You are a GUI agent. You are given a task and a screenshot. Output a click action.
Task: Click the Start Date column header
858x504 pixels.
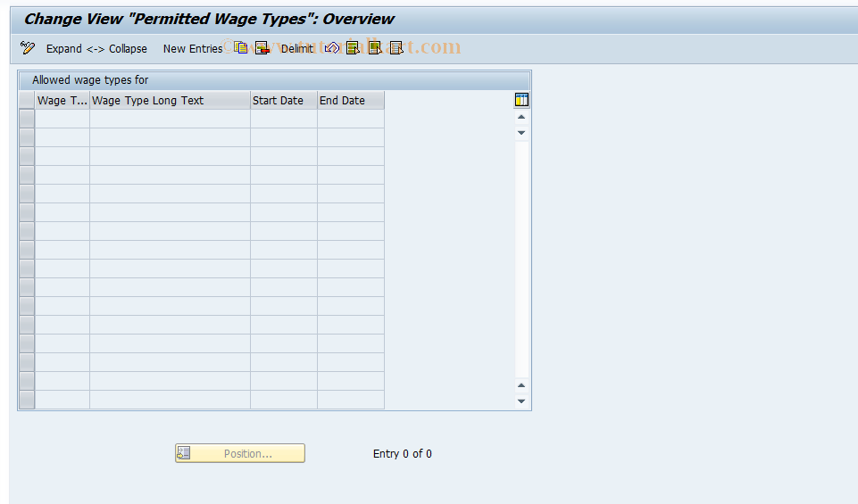pos(284,101)
